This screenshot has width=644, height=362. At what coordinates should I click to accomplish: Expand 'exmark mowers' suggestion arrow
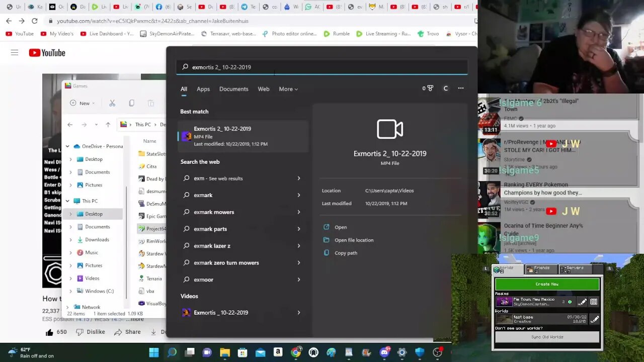[298, 212]
